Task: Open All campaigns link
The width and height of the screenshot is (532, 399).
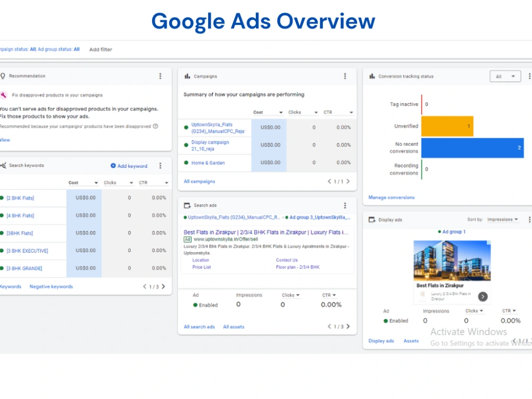Action: (x=199, y=181)
